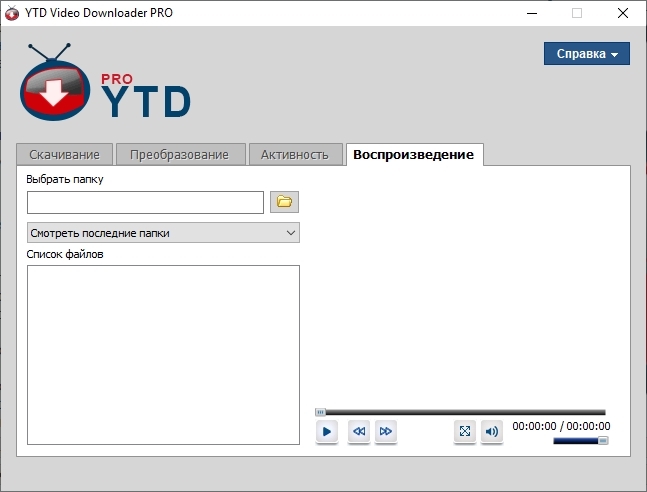Screen dimensions: 647x492
Task: Click the playback seek bar
Action: pos(460,412)
